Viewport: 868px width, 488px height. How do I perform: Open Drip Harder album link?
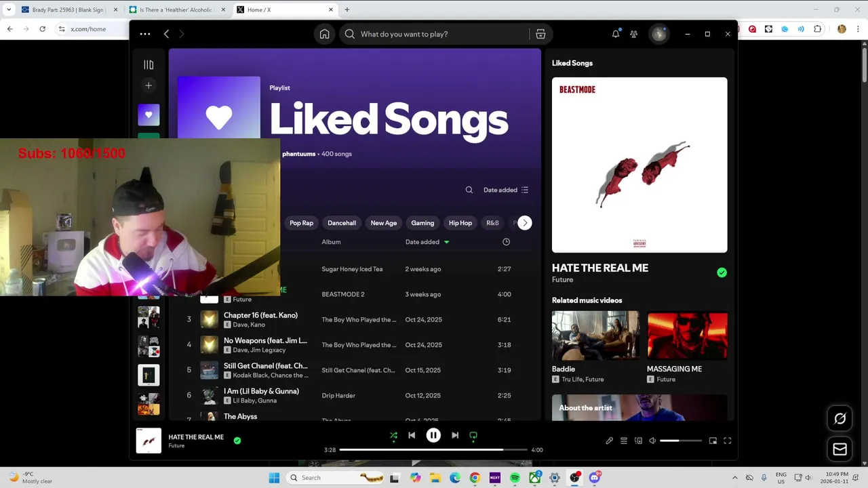[338, 396]
